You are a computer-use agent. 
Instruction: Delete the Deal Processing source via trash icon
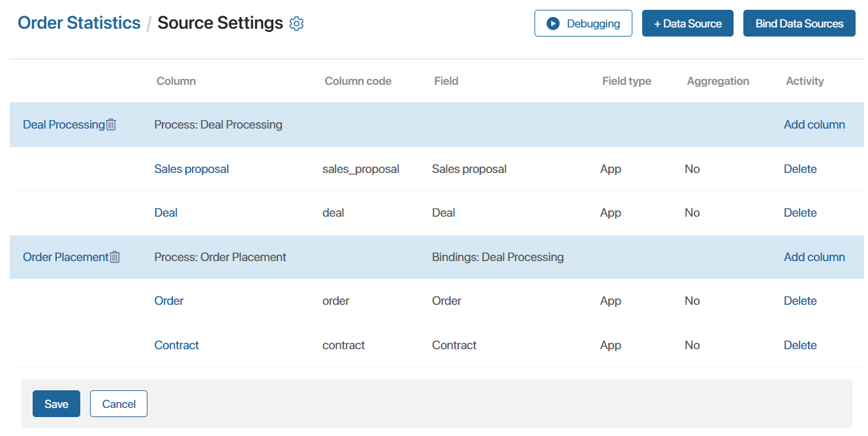coord(111,125)
